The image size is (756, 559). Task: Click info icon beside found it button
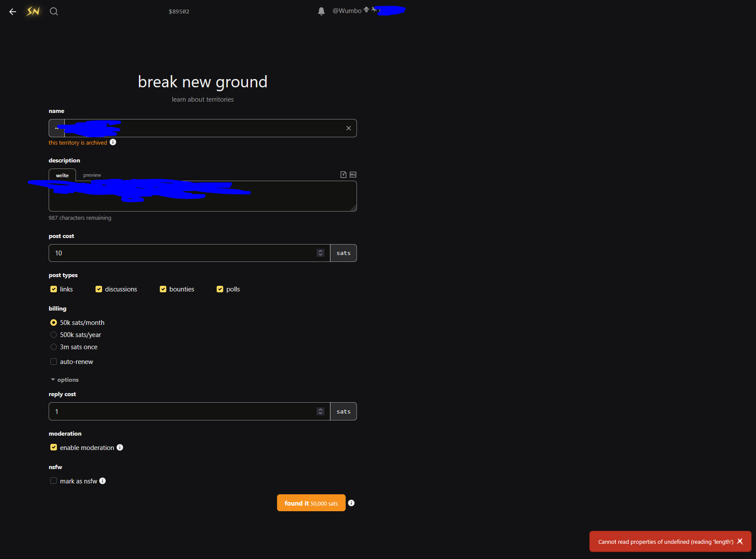(x=351, y=503)
